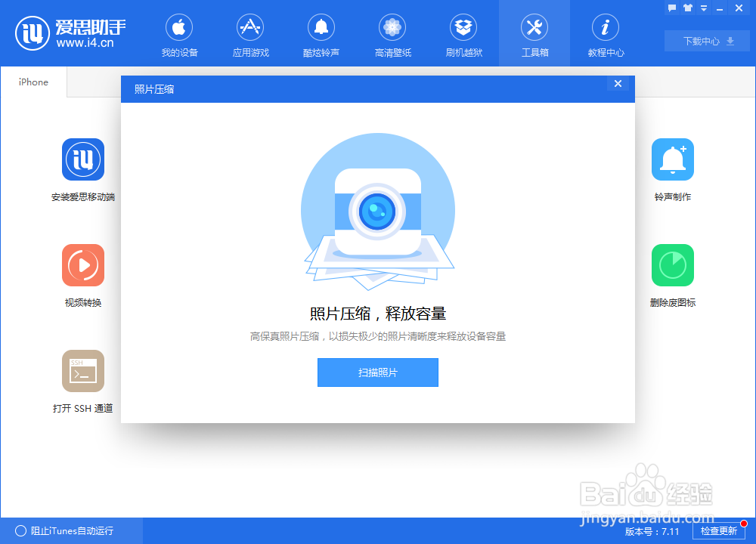Select the 删除废图标 remove junk icons tool
Viewport: 756px width, 544px height.
672,265
